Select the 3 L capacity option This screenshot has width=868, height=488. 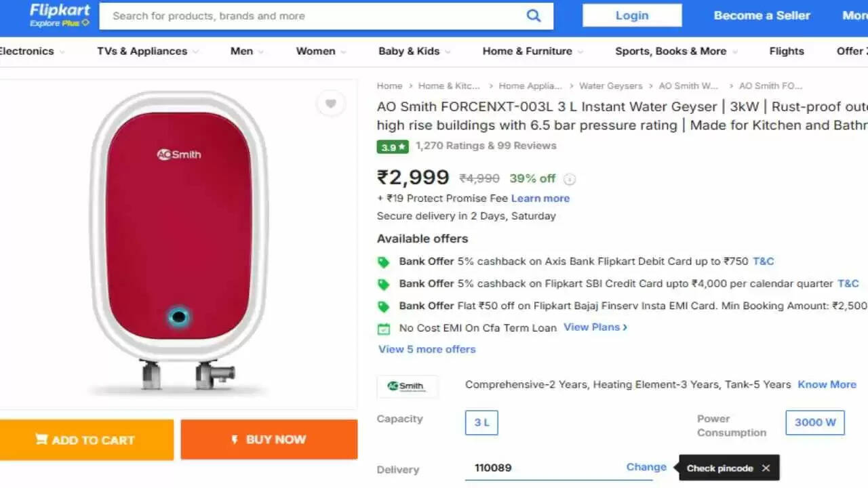pyautogui.click(x=481, y=422)
